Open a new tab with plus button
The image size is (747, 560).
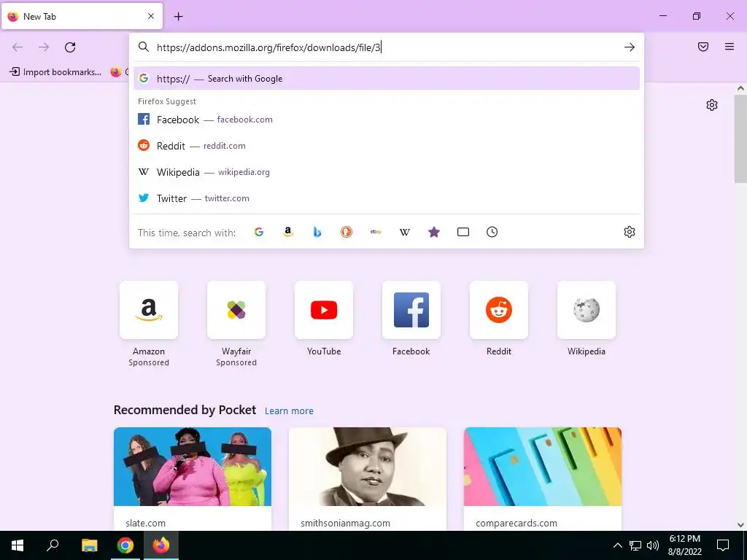tap(178, 16)
